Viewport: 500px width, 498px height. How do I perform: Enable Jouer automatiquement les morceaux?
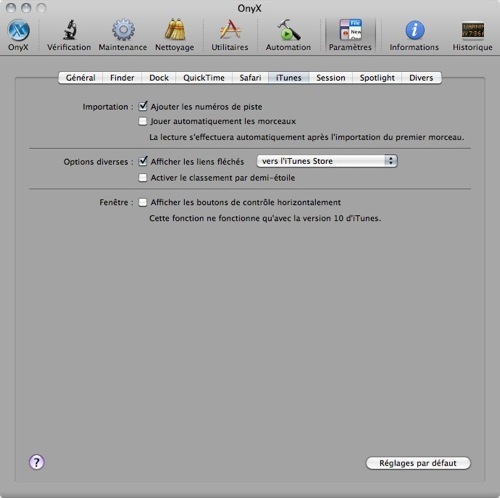tap(143, 121)
